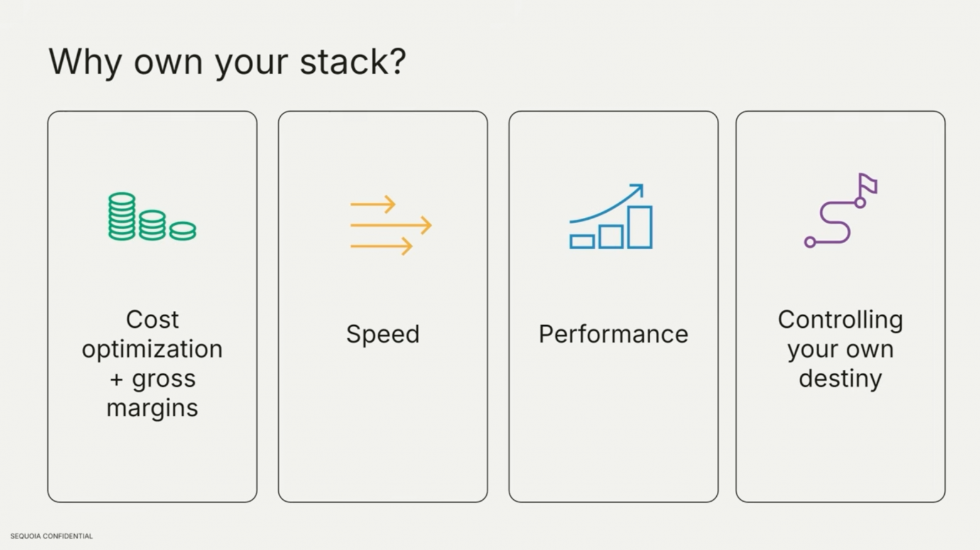Click the bottom orange arrow
Screen dimensions: 980x550
pos(381,246)
